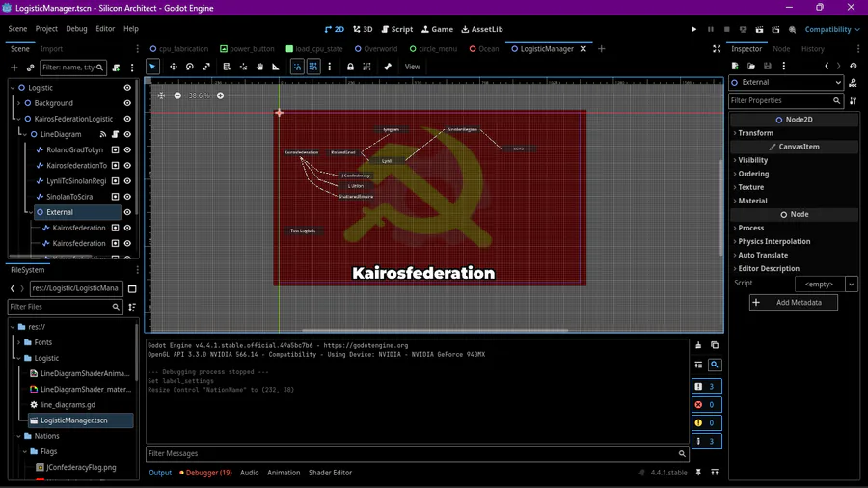Viewport: 868px width, 488px height.
Task: Activate the Move Mode tool
Action: pyautogui.click(x=174, y=67)
